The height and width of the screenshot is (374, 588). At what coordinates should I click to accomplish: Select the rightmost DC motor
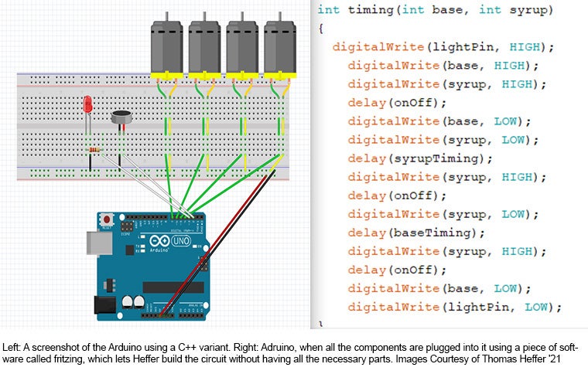pos(279,46)
